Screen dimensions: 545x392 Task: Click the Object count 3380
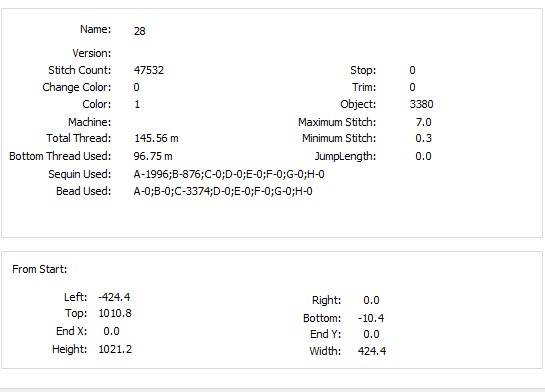pos(421,104)
